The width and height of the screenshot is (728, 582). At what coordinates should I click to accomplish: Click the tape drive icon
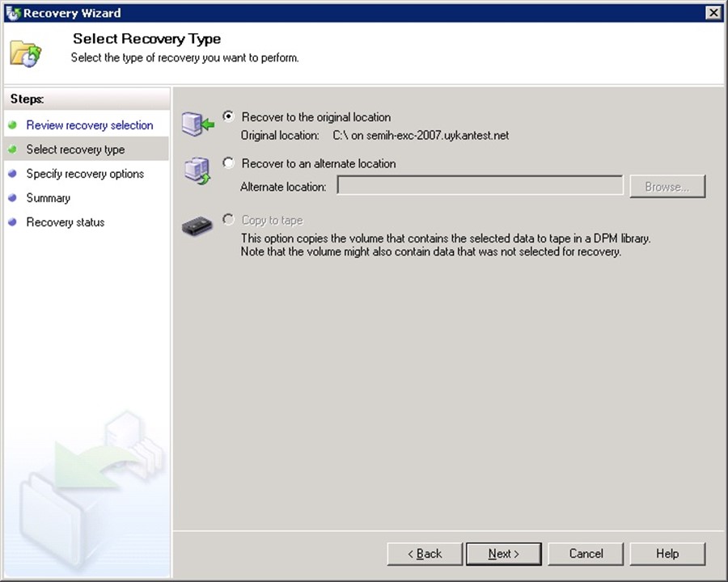pyautogui.click(x=197, y=227)
